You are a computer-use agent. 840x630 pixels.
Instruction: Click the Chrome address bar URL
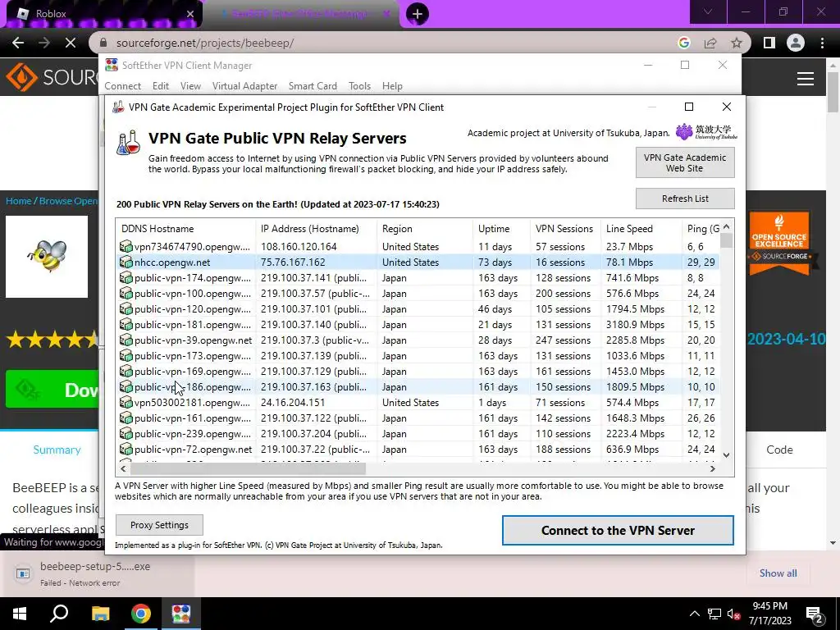point(204,43)
